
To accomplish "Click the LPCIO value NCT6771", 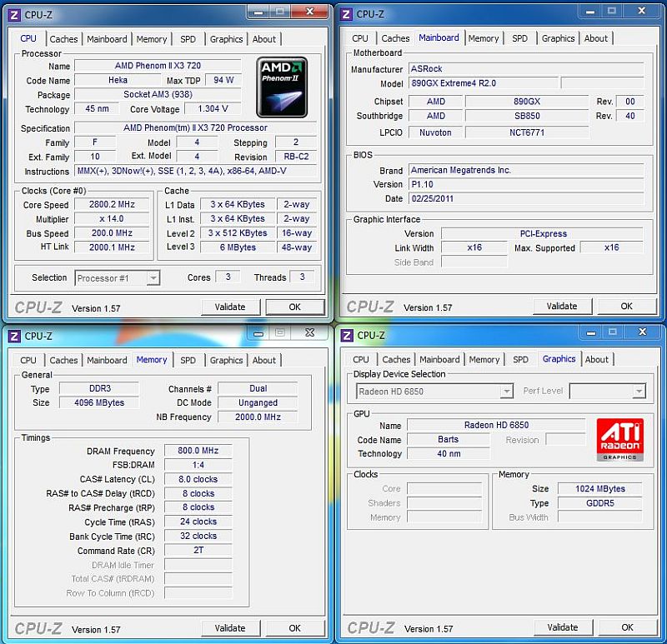I will click(x=527, y=132).
